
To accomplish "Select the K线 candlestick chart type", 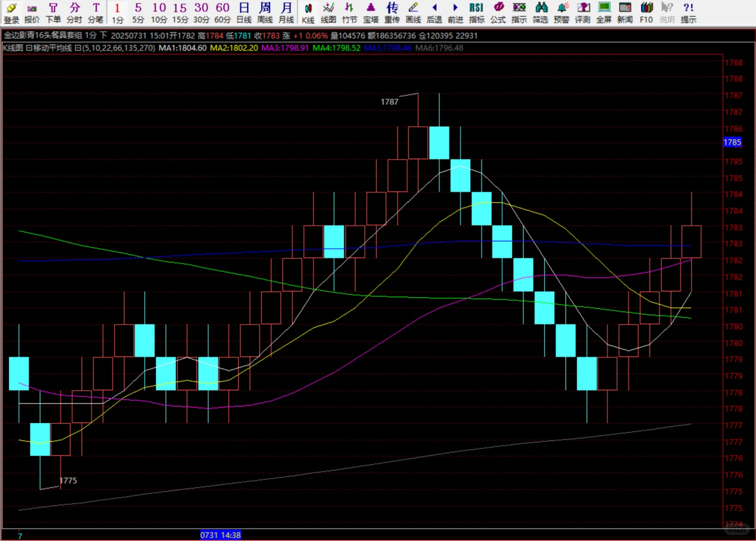I will point(308,13).
